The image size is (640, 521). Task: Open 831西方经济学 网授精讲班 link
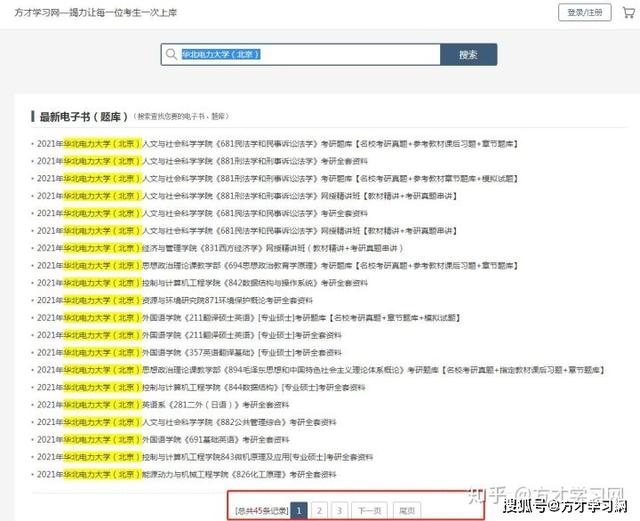[220, 248]
